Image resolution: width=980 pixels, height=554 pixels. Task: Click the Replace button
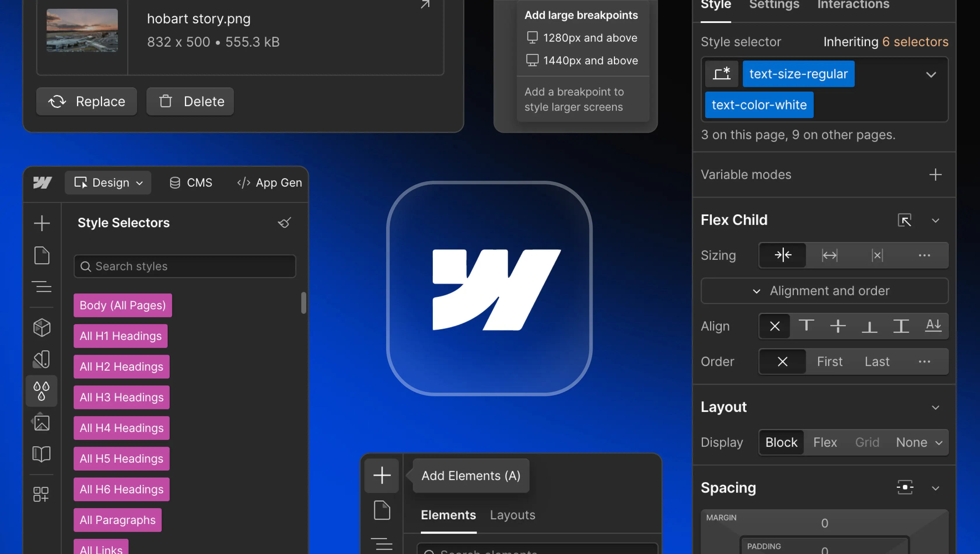tap(86, 101)
